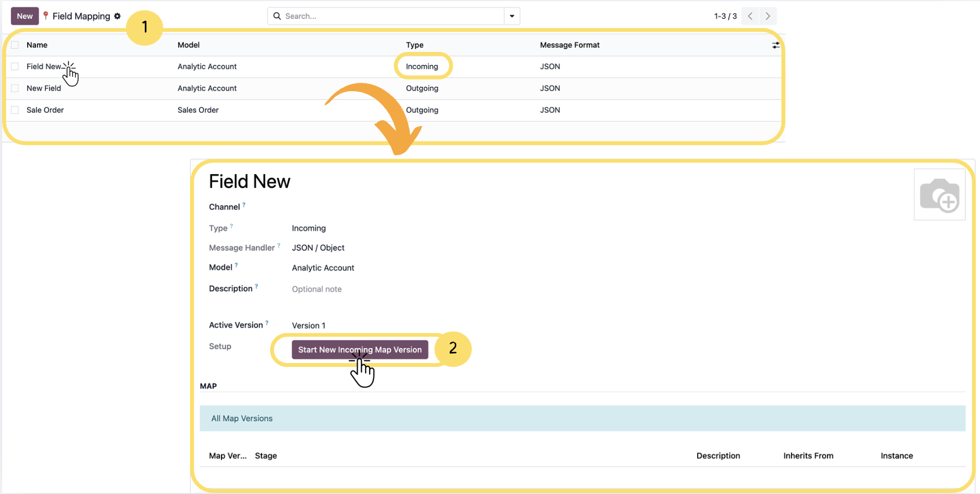Viewport: 980px width, 494px height.
Task: Check the Field New row checkbox
Action: [x=15, y=66]
